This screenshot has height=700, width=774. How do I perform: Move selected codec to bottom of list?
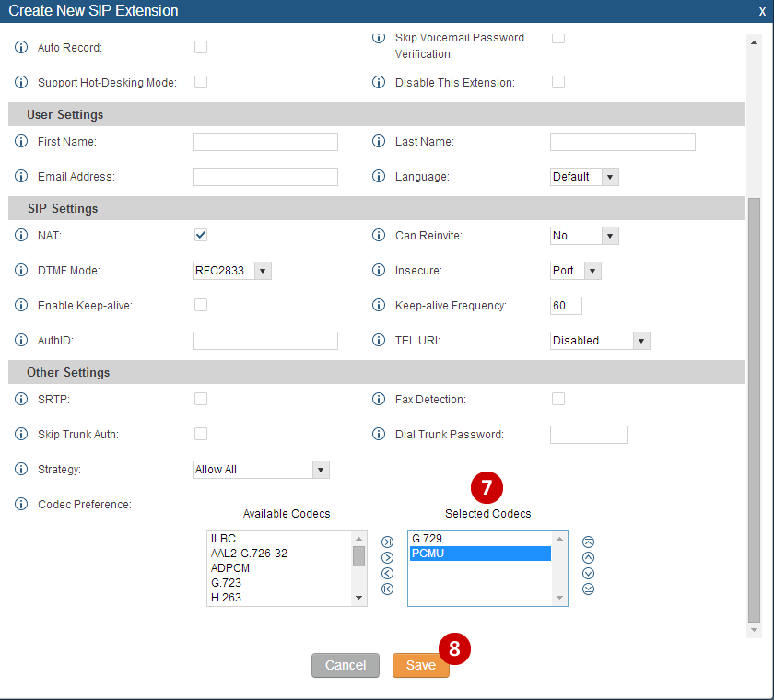click(589, 589)
